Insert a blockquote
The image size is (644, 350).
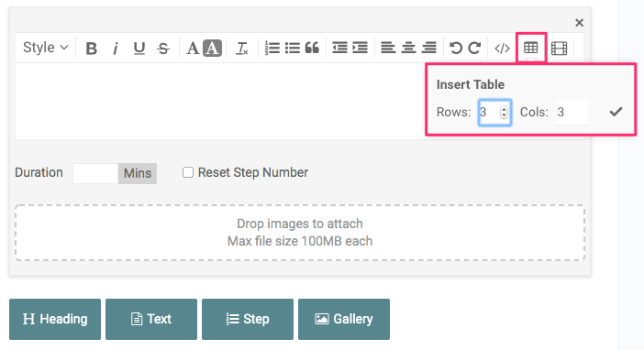(x=312, y=48)
